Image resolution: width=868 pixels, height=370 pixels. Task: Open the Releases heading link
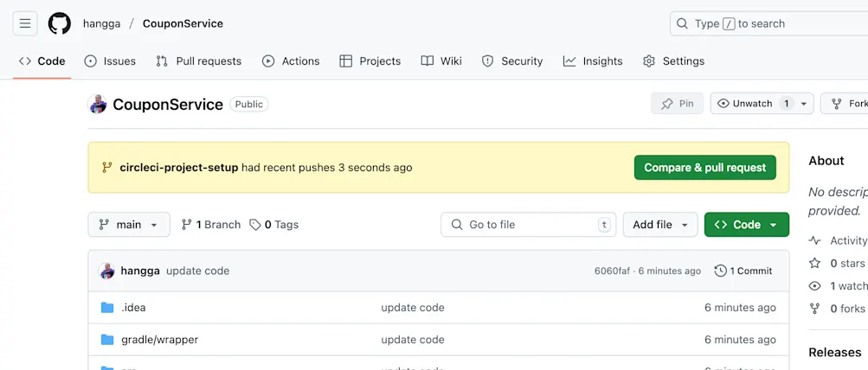point(835,353)
